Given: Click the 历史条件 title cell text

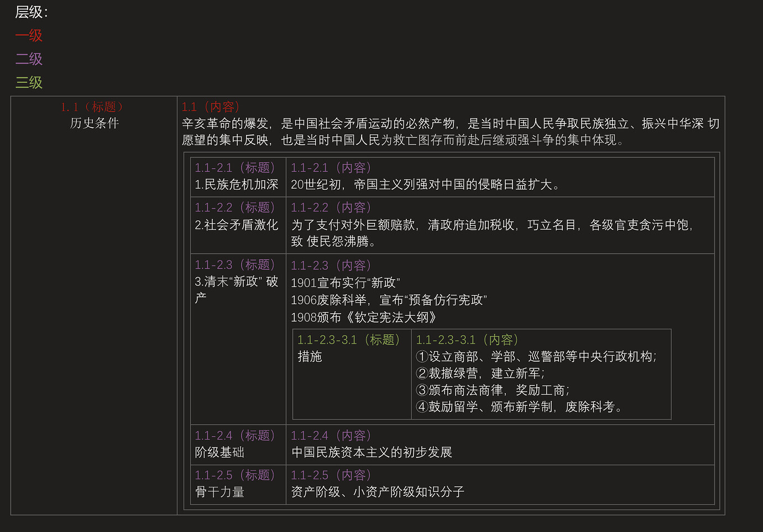Looking at the screenshot, I should point(94,123).
